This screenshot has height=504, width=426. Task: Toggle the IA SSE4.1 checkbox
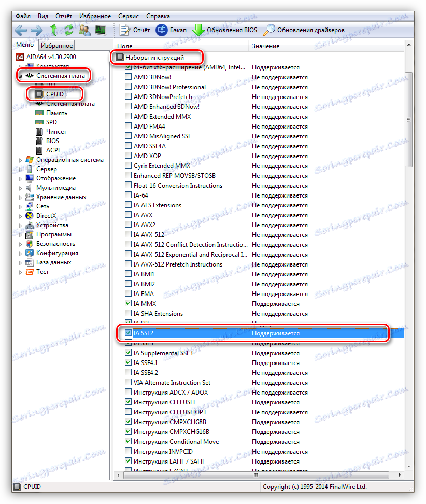coord(128,362)
